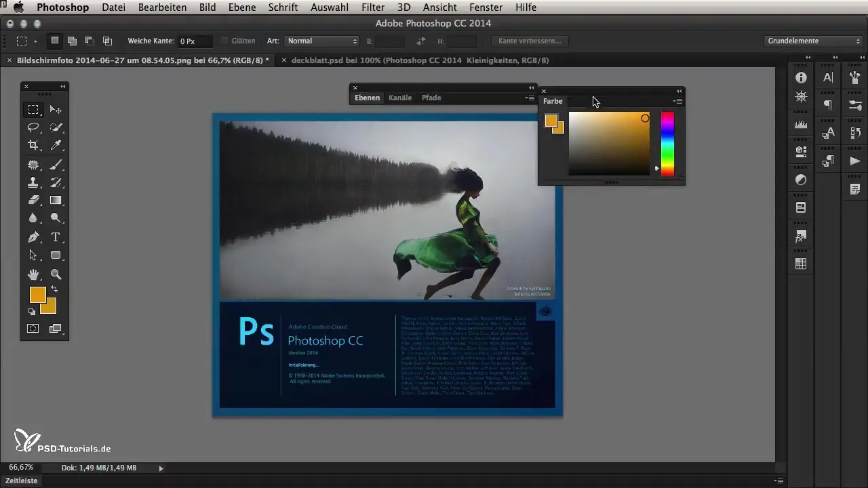This screenshot has height=488, width=868.
Task: Change the screen mode
Action: coord(56,329)
